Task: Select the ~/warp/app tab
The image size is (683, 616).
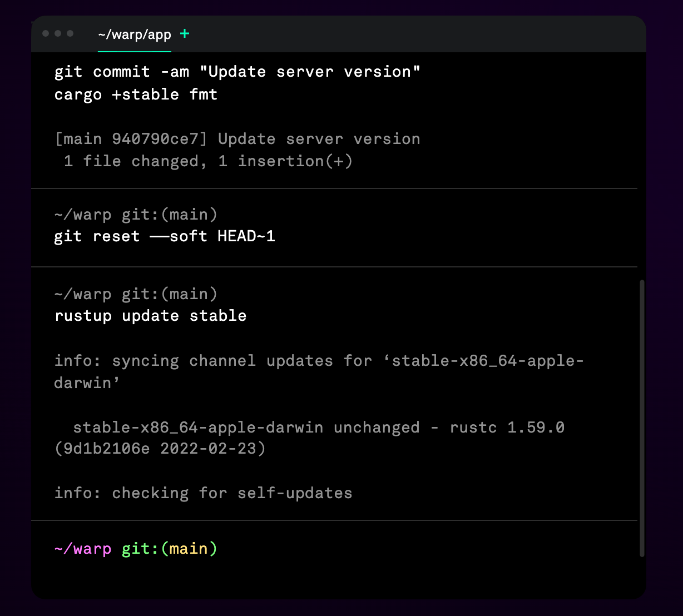Action: (x=135, y=34)
